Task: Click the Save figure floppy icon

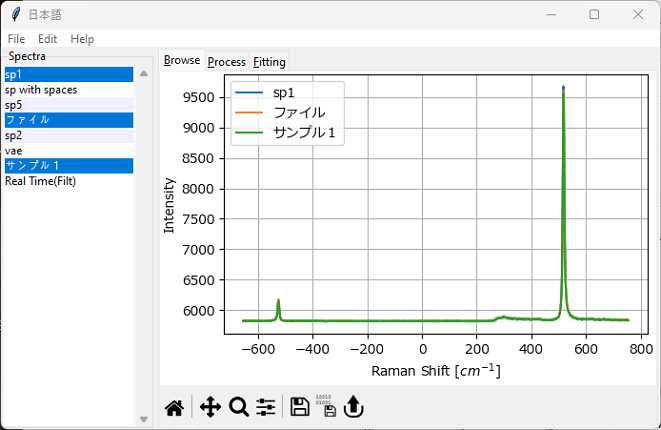Action: pyautogui.click(x=299, y=406)
